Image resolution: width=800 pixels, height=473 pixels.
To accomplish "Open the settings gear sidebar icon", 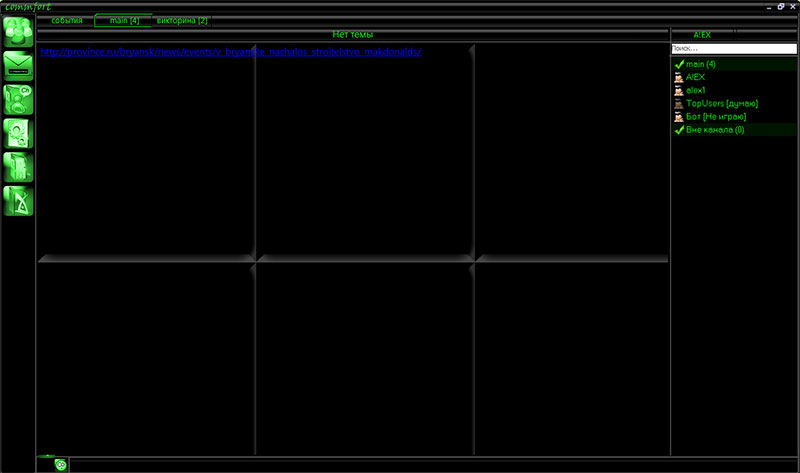I will 19,133.
